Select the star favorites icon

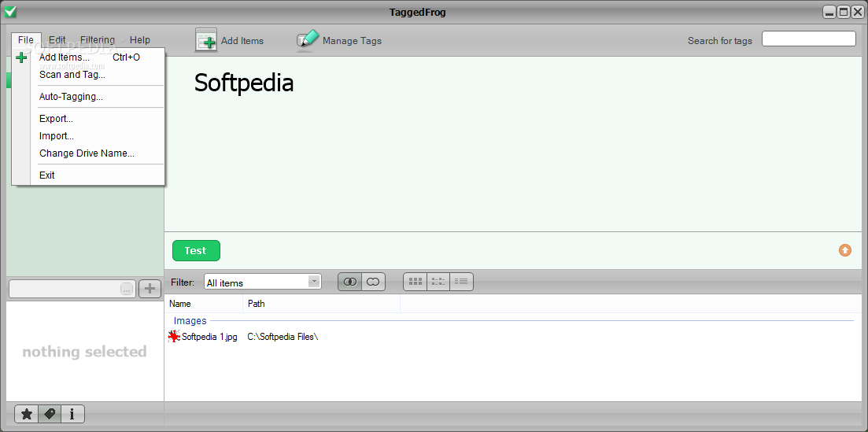(x=27, y=414)
